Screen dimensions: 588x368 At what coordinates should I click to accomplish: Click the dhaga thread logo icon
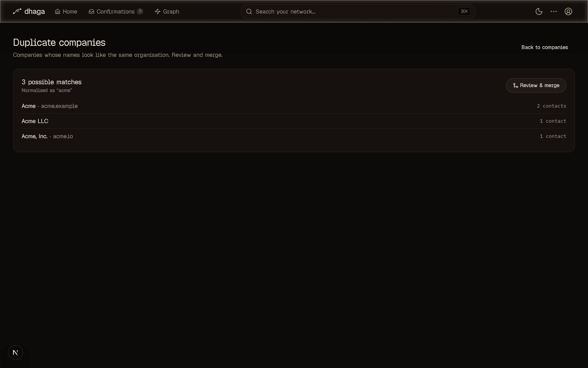17,11
